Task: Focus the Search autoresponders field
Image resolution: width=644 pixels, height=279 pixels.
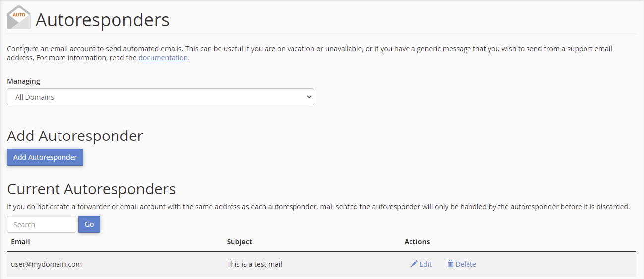Action: click(x=42, y=224)
